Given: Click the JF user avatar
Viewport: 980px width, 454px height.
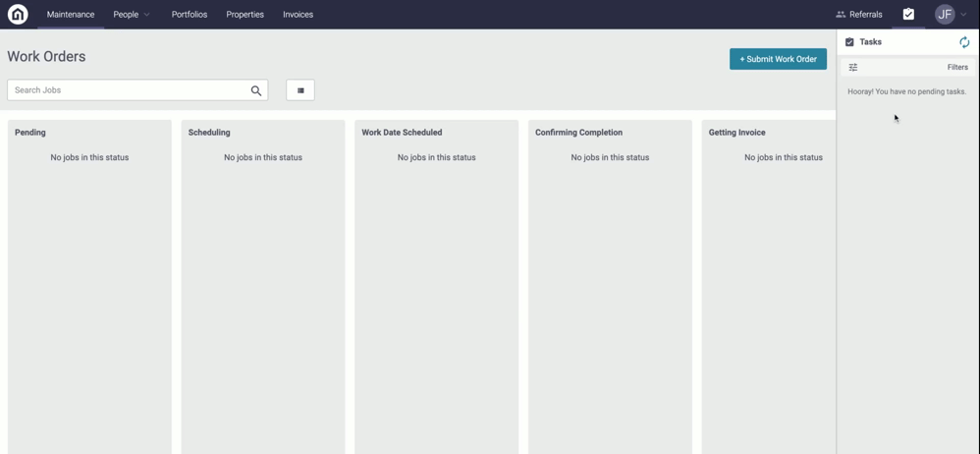Looking at the screenshot, I should coord(945,15).
